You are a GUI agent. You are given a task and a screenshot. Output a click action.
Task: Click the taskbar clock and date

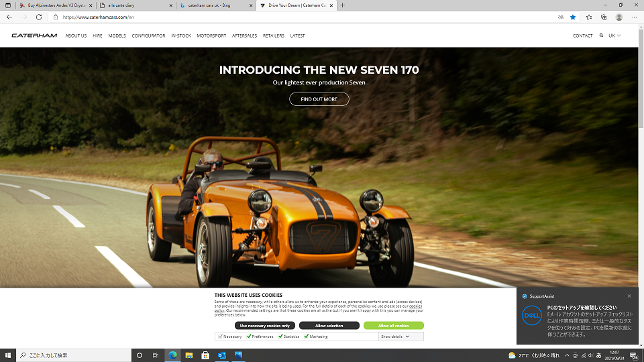pyautogui.click(x=614, y=355)
